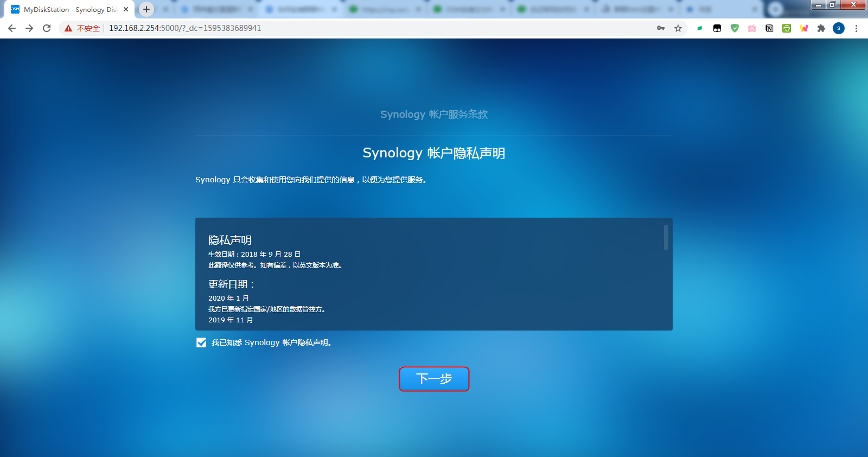The image size is (868, 457).
Task: Click the 更新日期： heading
Action: pos(232,284)
